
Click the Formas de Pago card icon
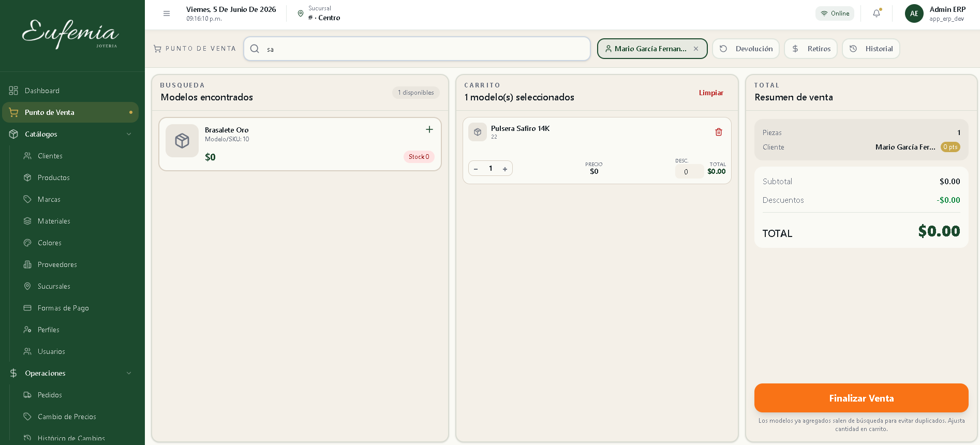click(27, 308)
